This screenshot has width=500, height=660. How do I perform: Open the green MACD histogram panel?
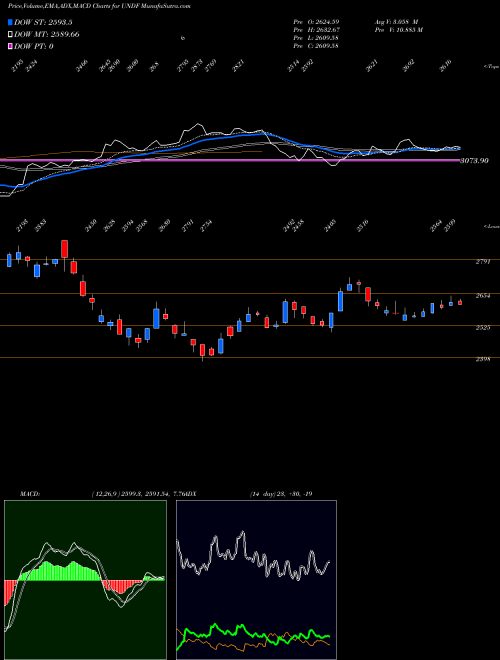coord(85,580)
